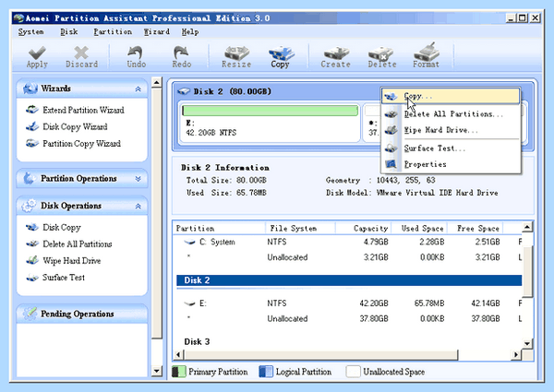Open the System menu
The height and width of the screenshot is (392, 554).
[31, 31]
